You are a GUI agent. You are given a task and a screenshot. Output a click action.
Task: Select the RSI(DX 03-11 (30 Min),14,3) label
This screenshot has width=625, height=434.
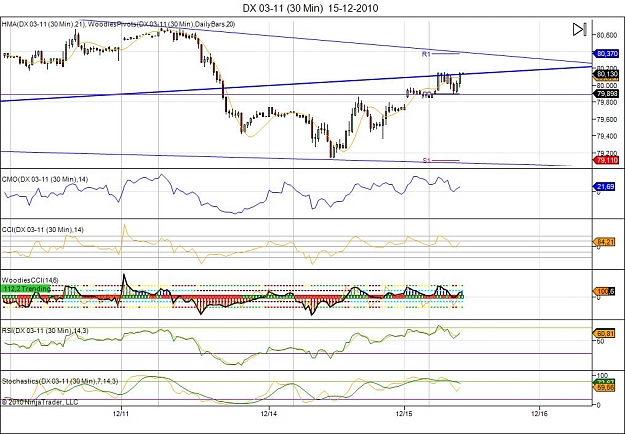[x=45, y=331]
